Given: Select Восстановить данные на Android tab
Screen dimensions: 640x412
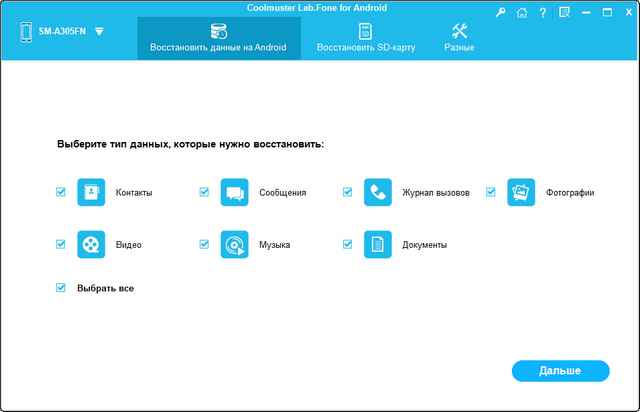Looking at the screenshot, I should pyautogui.click(x=218, y=37).
